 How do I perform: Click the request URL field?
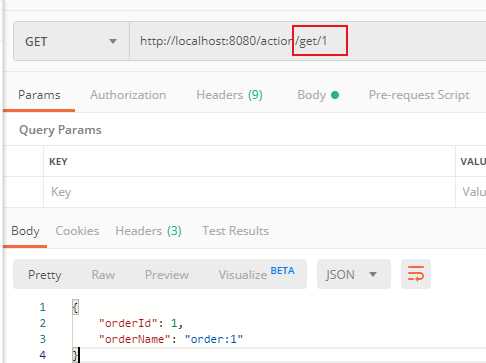pyautogui.click(x=307, y=41)
